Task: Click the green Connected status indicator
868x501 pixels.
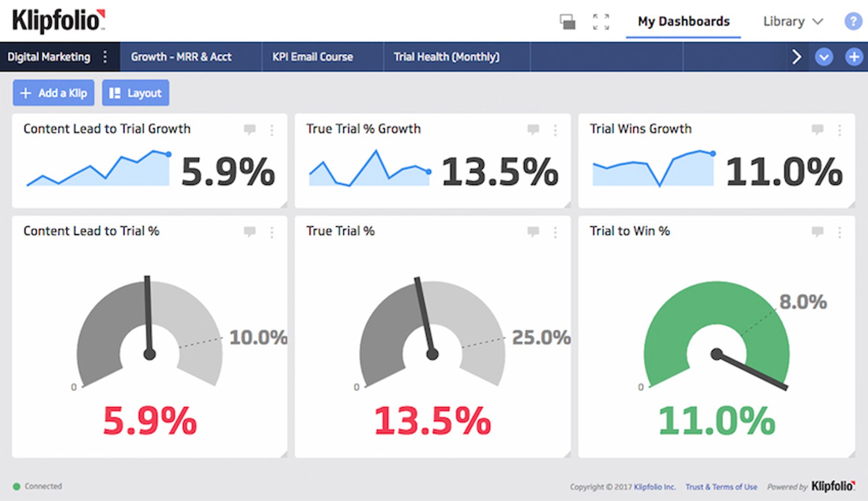Action: pos(17,486)
